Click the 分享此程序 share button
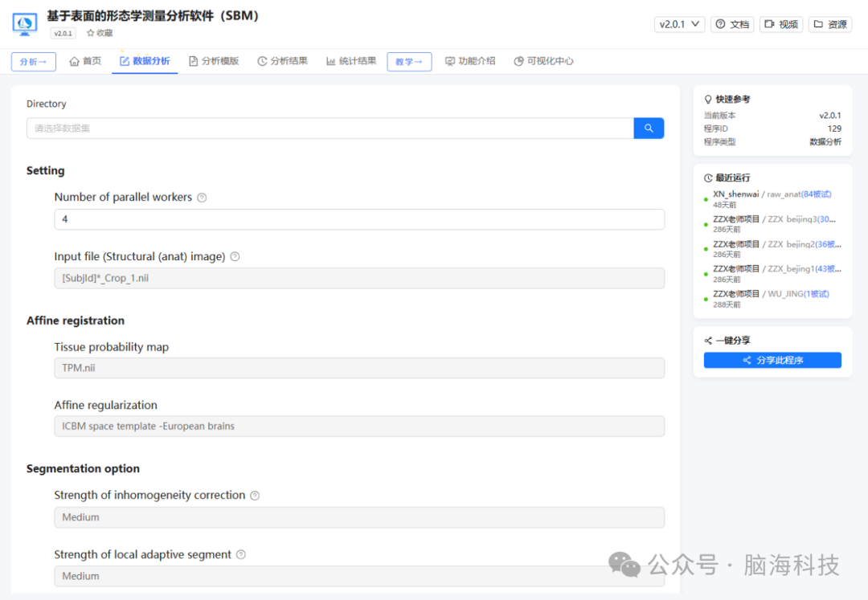This screenshot has width=868, height=600. point(772,360)
